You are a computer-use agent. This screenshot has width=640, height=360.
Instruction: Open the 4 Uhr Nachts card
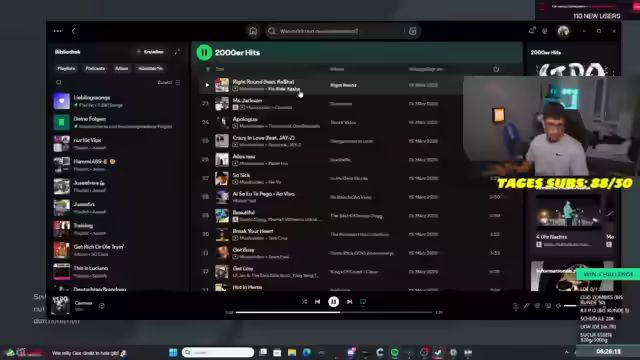pyautogui.click(x=568, y=221)
